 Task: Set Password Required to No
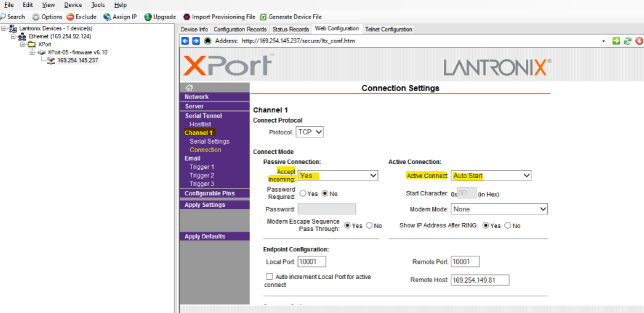coord(325,193)
